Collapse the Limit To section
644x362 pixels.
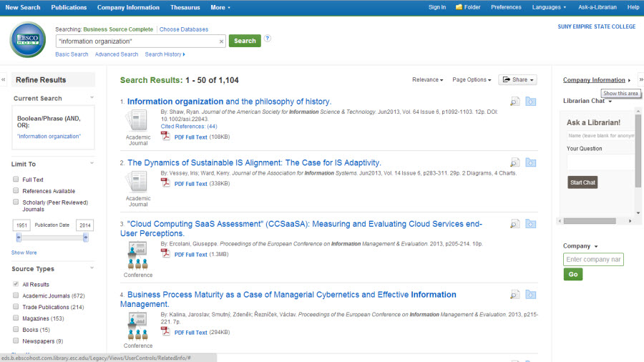pos(92,163)
